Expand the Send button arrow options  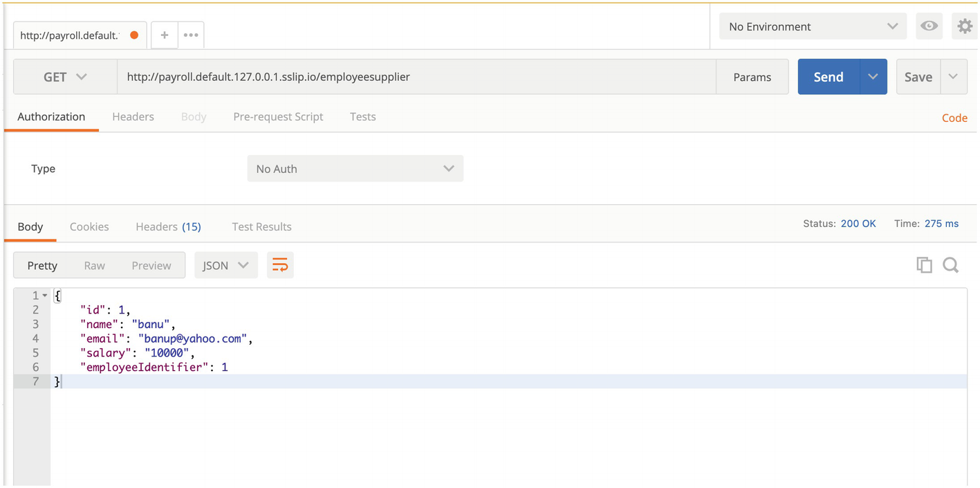tap(873, 77)
